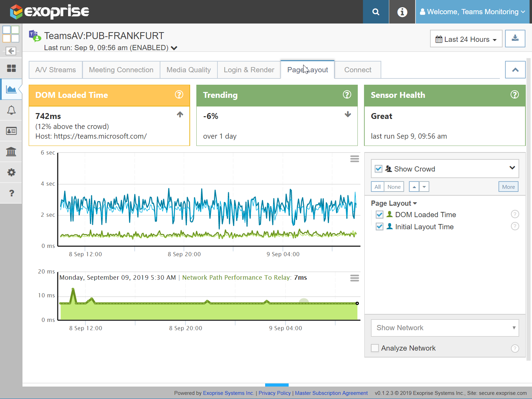Open the ID card icon in sidebar

(x=11, y=131)
